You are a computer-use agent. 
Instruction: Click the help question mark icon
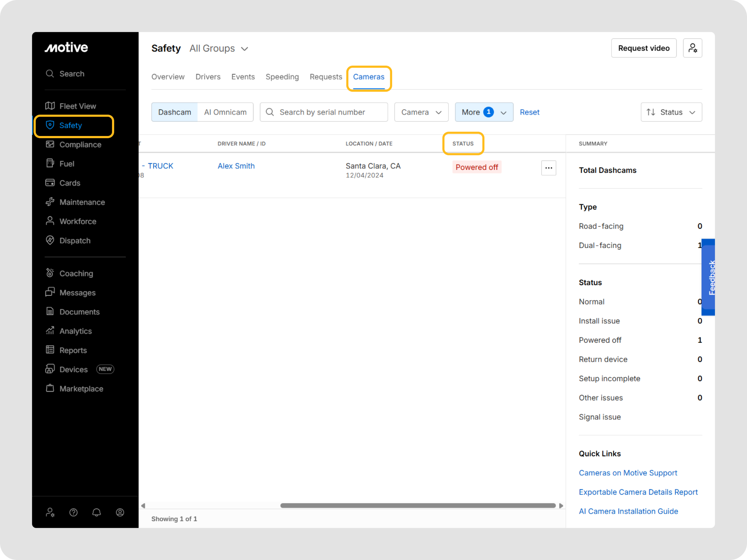coord(73,512)
